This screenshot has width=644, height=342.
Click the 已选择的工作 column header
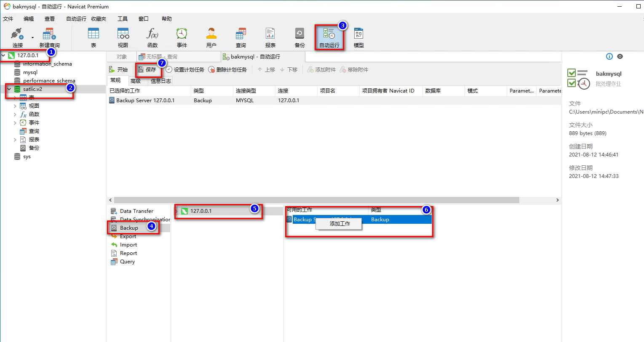click(149, 91)
